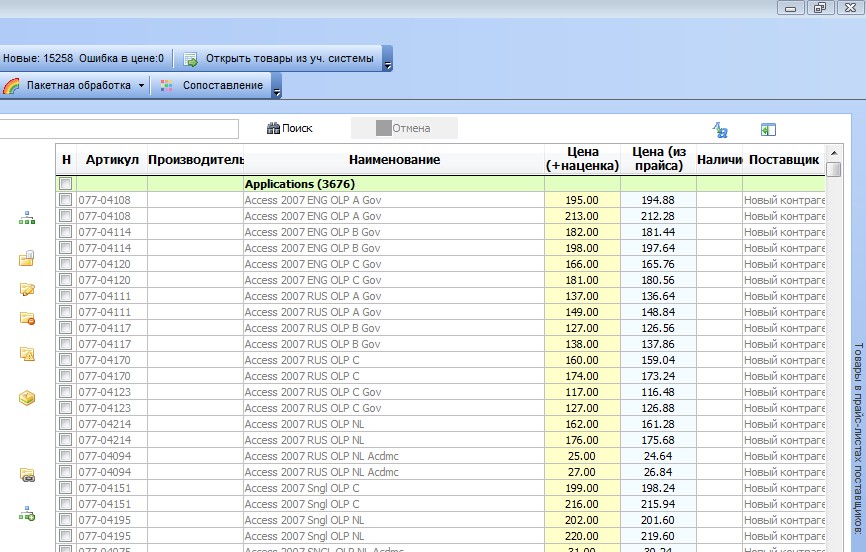Click the price cell 138.00
Image resolution: width=866 pixels, height=552 pixels.
pyautogui.click(x=582, y=344)
